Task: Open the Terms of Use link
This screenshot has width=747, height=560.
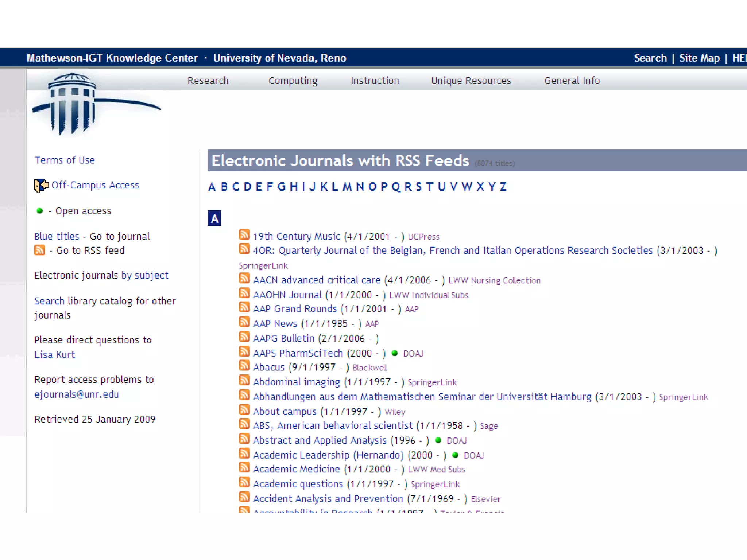Action: pos(65,160)
